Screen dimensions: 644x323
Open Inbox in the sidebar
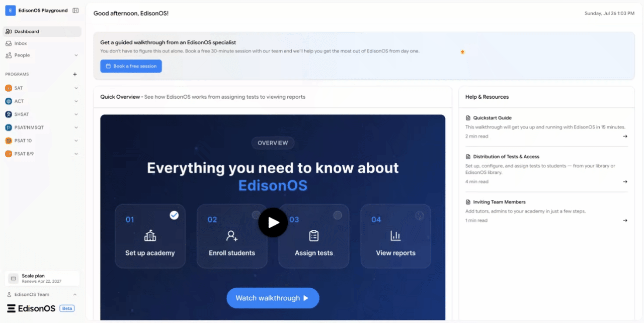(x=42, y=43)
